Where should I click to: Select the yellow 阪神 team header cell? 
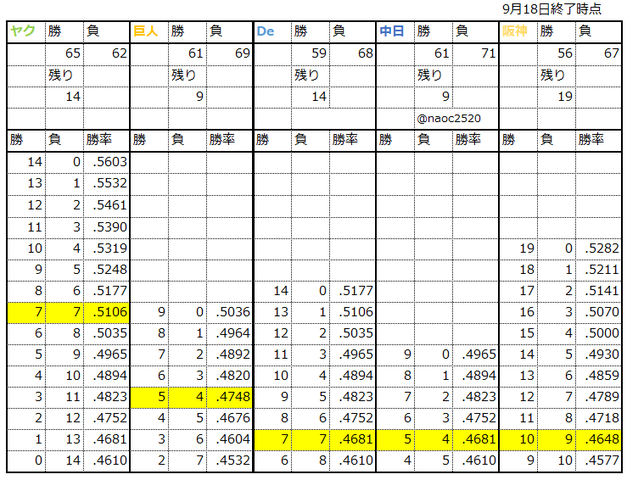519,31
